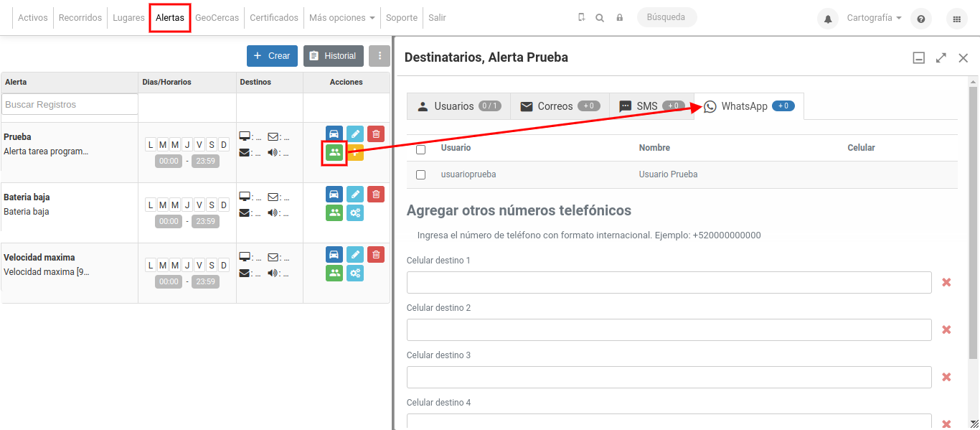The height and width of the screenshot is (430, 980).
Task: Open gear settings for Bateria baja alert
Action: tap(355, 212)
